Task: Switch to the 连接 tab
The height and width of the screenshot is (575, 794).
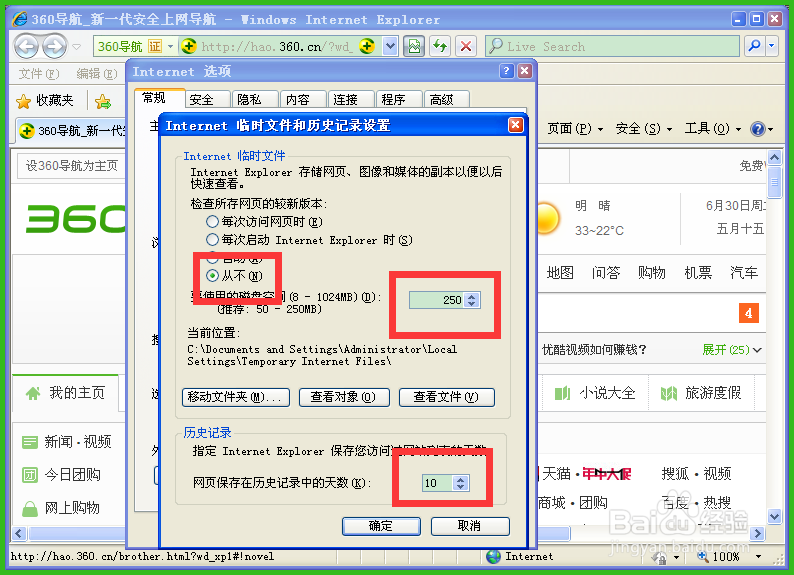Action: point(351,99)
